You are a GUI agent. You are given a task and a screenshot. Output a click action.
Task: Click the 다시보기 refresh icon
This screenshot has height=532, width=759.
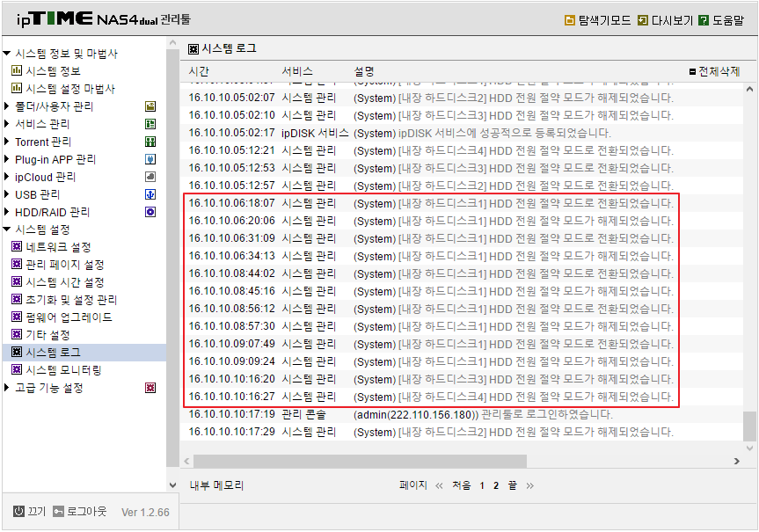pos(642,20)
